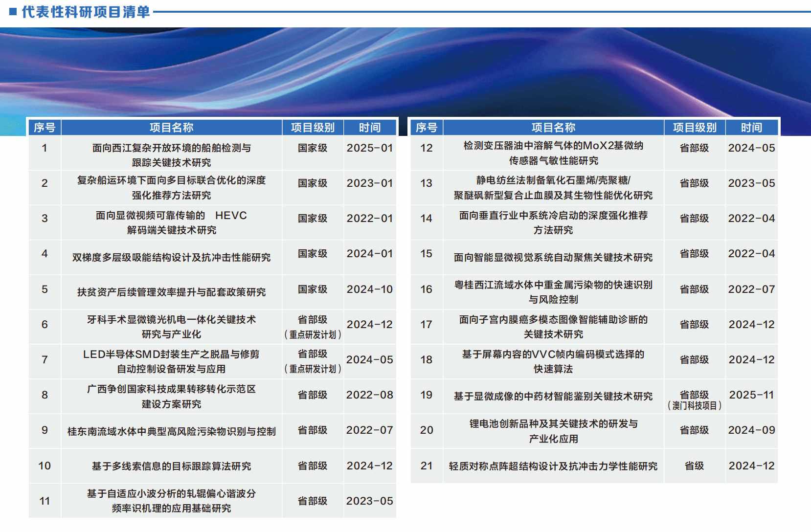Click the date 2022-08
This screenshot has height=532, width=811.
(369, 395)
